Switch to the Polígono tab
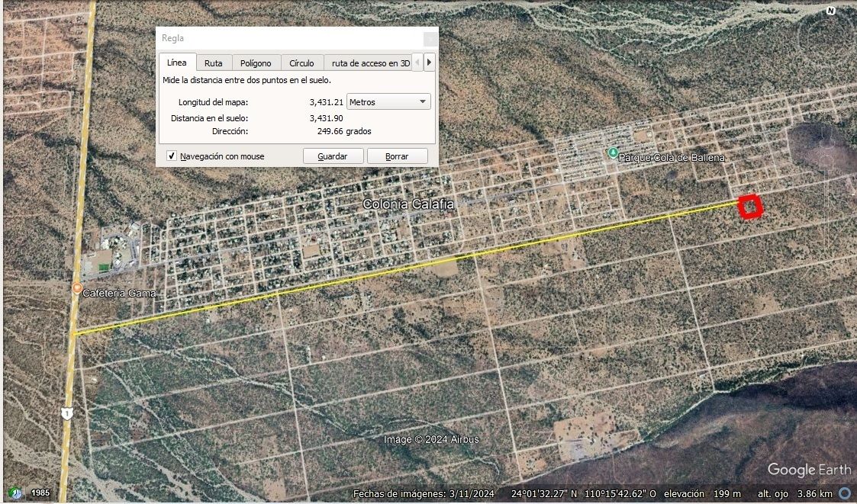This screenshot has height=504, width=857. [x=255, y=63]
